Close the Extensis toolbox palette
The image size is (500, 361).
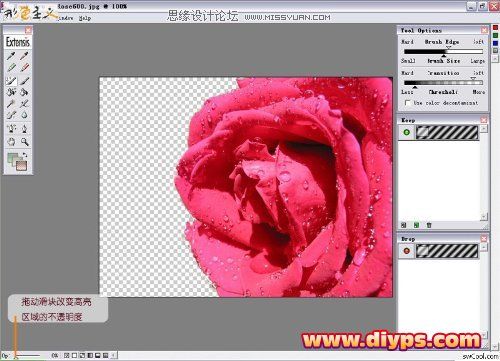coord(28,30)
